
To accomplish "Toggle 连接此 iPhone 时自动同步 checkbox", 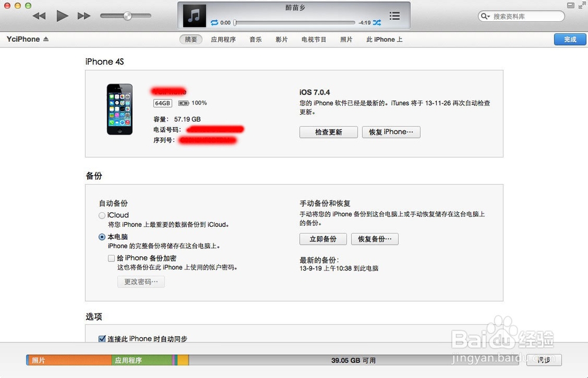I will tap(102, 339).
